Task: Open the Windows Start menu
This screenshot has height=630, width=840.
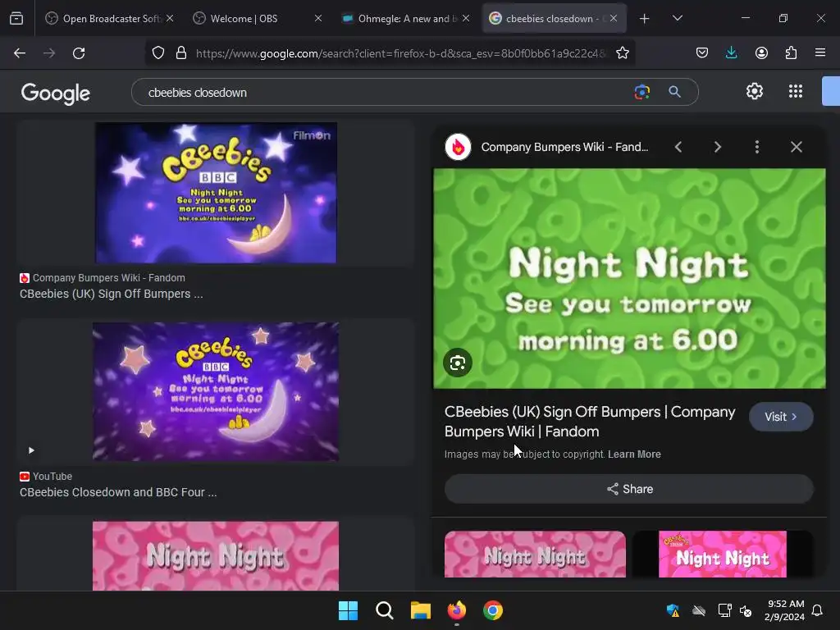Action: tap(348, 610)
